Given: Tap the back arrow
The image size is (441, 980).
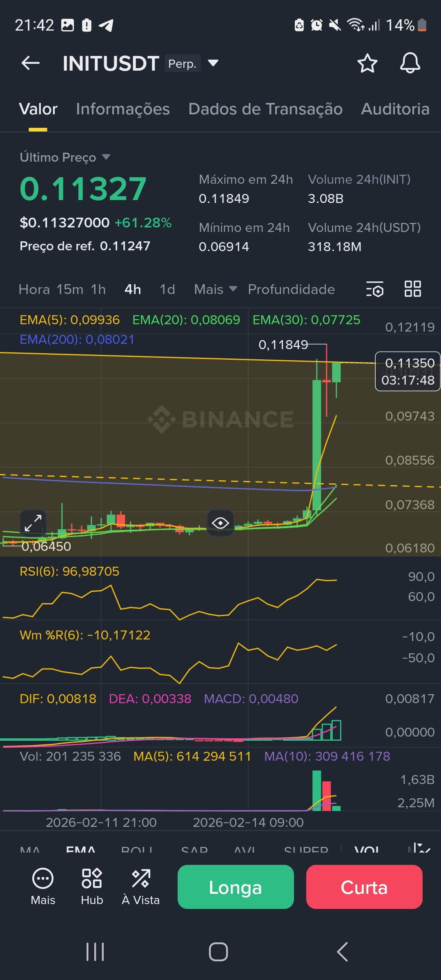Looking at the screenshot, I should click(x=31, y=63).
